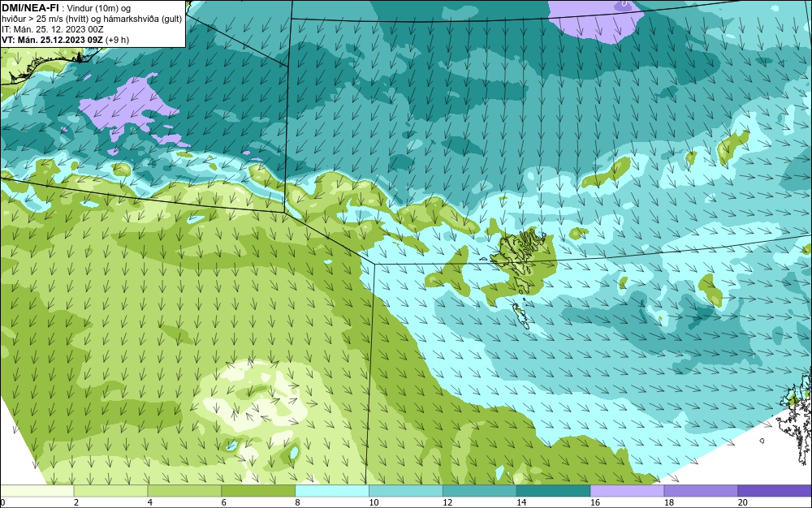This screenshot has width=812, height=508.
Task: Click the legend scale label '8'
Action: pyautogui.click(x=297, y=502)
